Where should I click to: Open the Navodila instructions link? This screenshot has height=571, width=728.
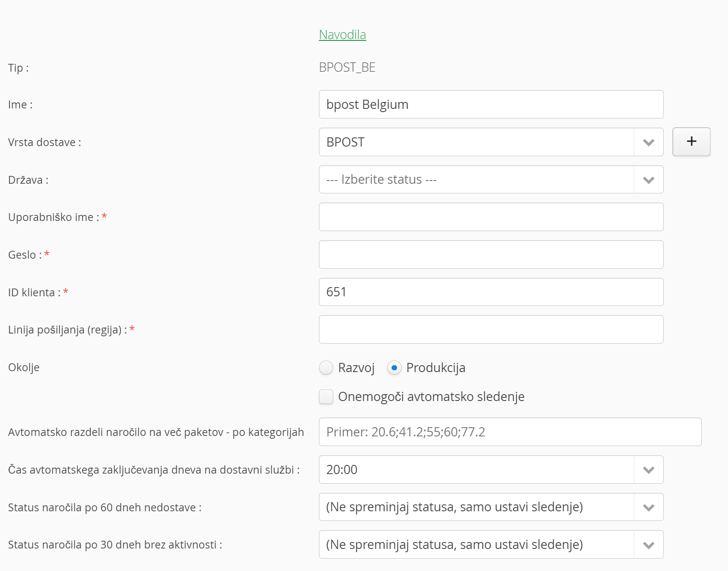pos(342,35)
